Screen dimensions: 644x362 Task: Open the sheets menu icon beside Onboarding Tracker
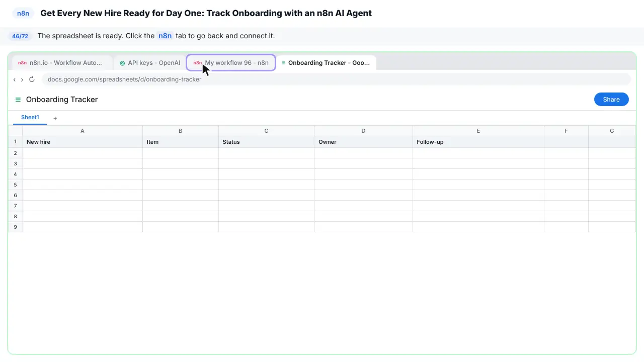coord(18,100)
